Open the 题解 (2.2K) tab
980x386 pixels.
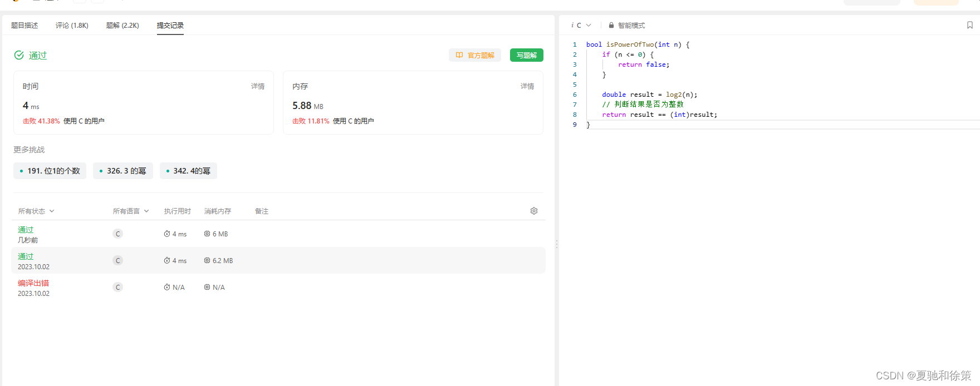[122, 26]
